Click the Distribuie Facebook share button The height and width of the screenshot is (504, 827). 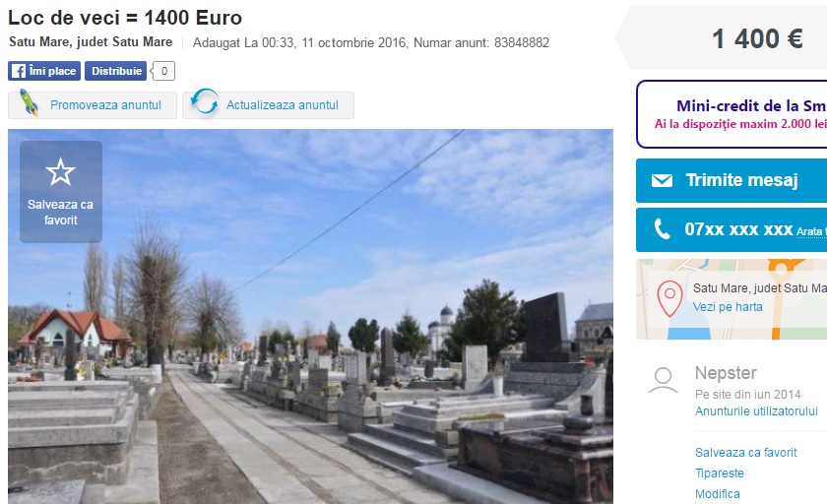(116, 71)
